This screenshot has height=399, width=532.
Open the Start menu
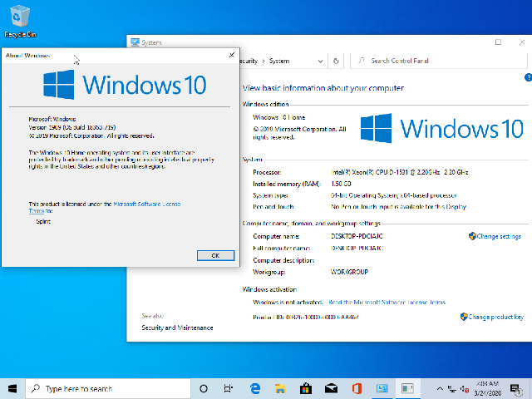coord(12,388)
